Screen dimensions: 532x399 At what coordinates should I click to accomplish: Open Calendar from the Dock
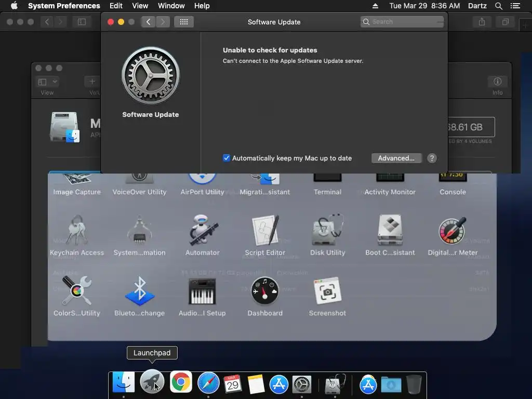[x=232, y=384]
